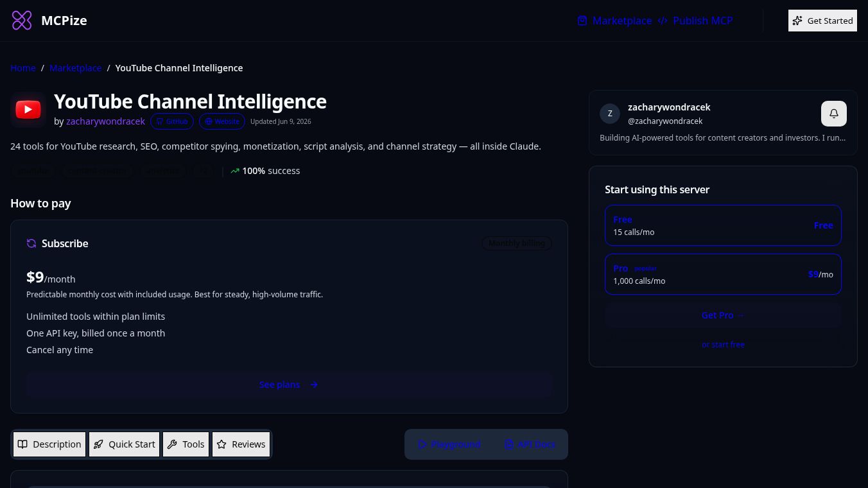
Task: Click the Get Started button
Action: (x=822, y=21)
